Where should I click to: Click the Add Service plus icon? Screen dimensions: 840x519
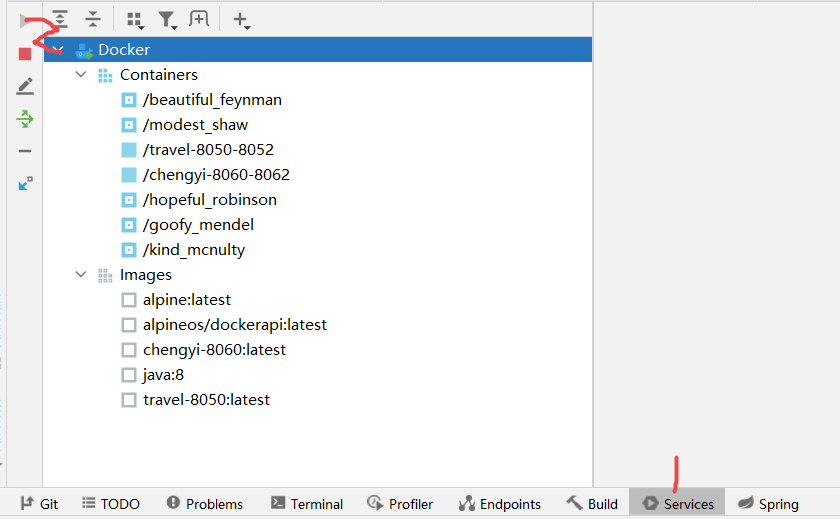pos(241,20)
